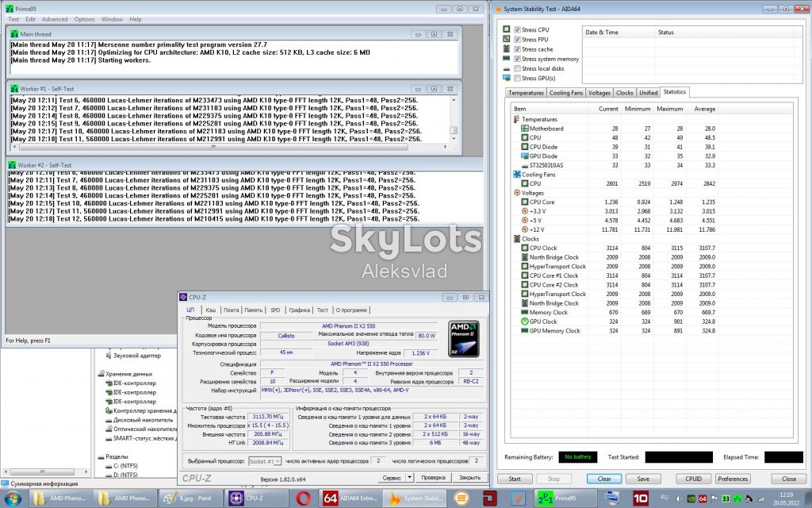The image size is (812, 508).
Task: Toggle the Stress CPU checkbox
Action: click(517, 29)
